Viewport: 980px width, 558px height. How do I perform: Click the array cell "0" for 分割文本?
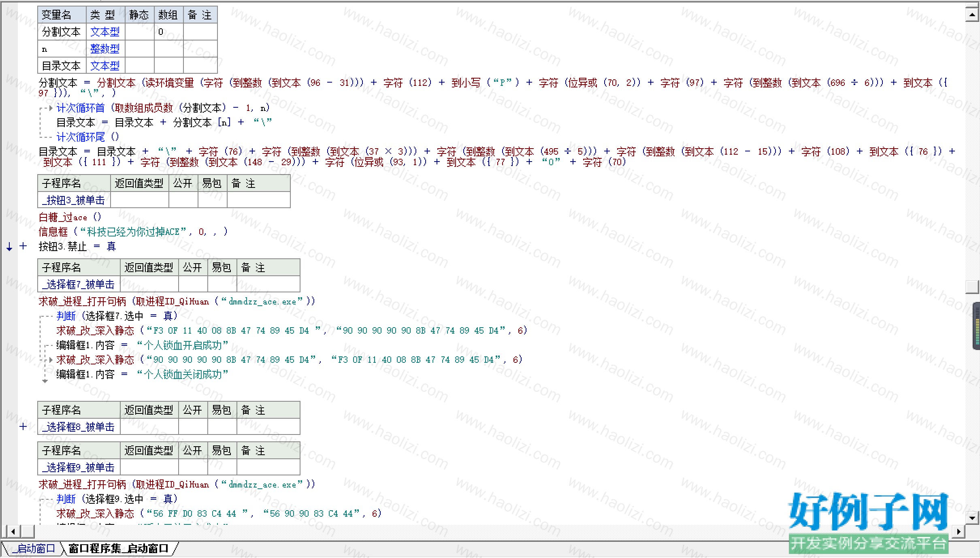point(169,32)
